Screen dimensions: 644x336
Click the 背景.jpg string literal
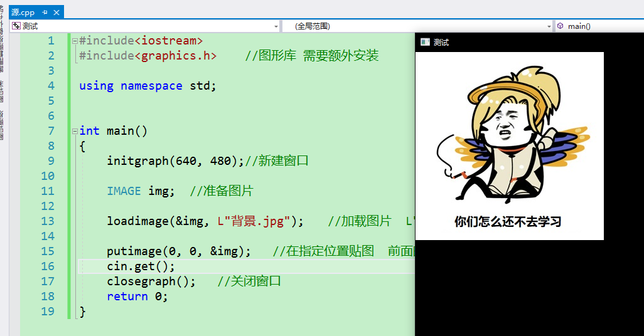[254, 221]
